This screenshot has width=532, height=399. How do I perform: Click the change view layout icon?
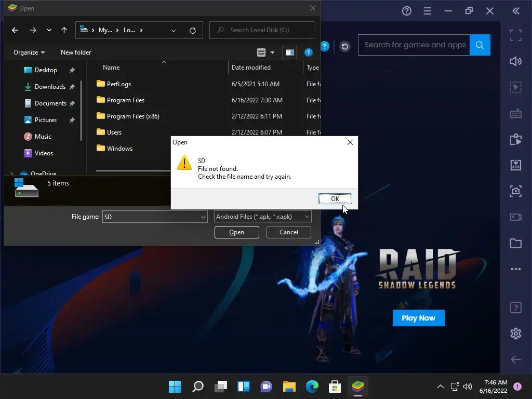(x=261, y=52)
